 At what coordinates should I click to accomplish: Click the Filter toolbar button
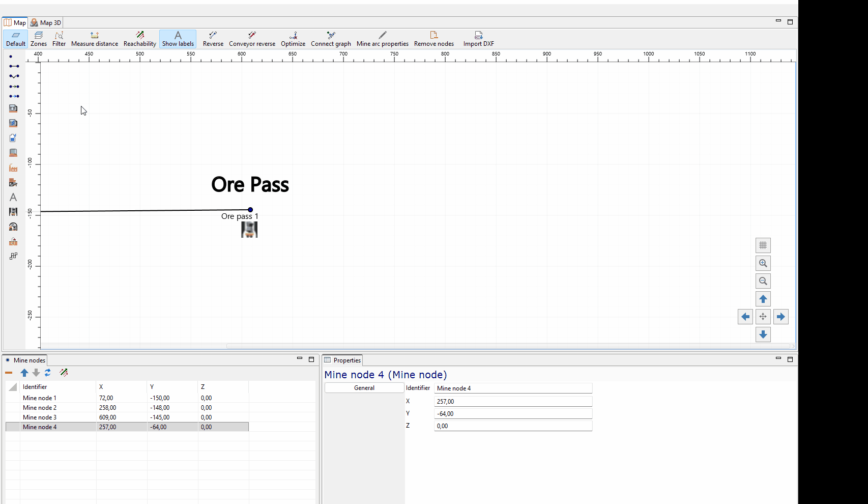[x=59, y=39]
